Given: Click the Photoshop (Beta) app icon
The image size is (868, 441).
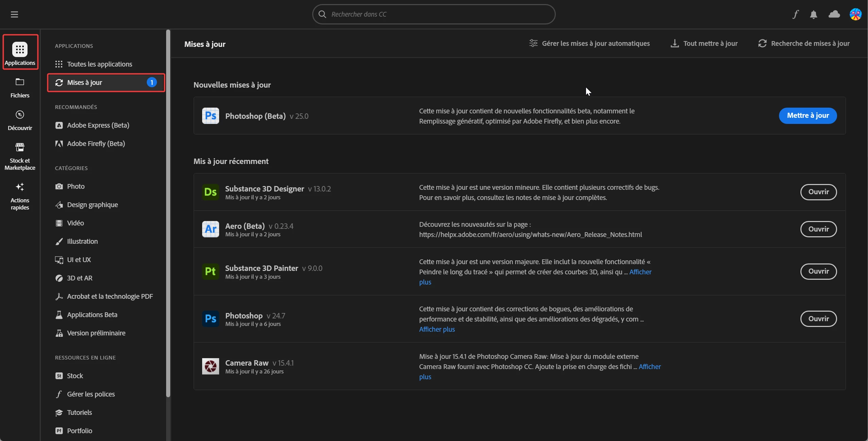Looking at the screenshot, I should (210, 116).
